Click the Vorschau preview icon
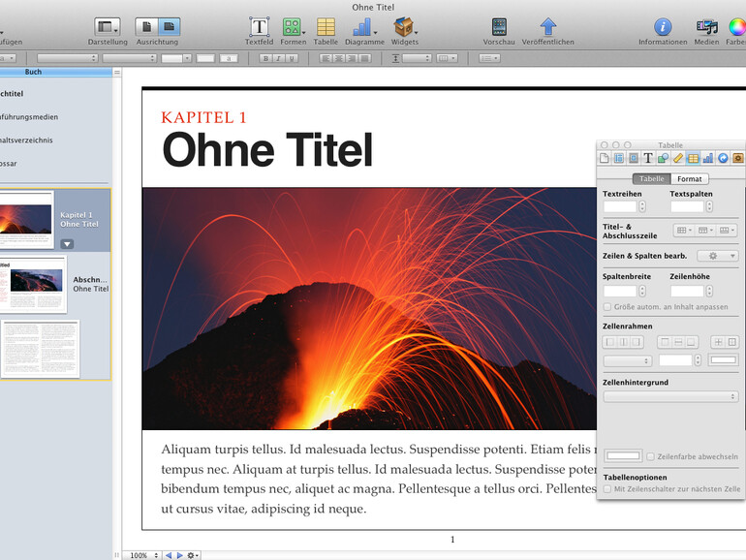 click(x=499, y=27)
